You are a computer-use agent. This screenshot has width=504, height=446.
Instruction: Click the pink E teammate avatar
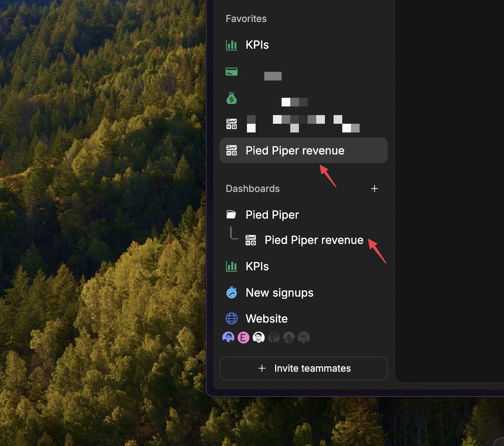[x=243, y=337]
